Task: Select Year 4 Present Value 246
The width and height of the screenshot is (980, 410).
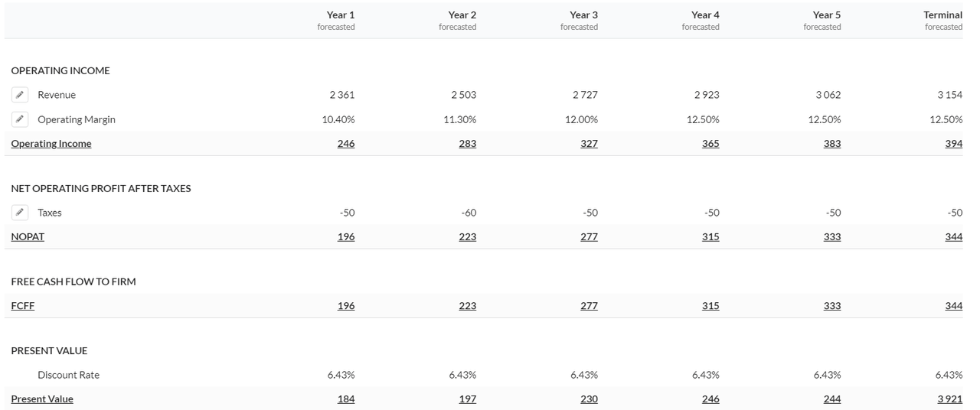Action: pyautogui.click(x=710, y=399)
